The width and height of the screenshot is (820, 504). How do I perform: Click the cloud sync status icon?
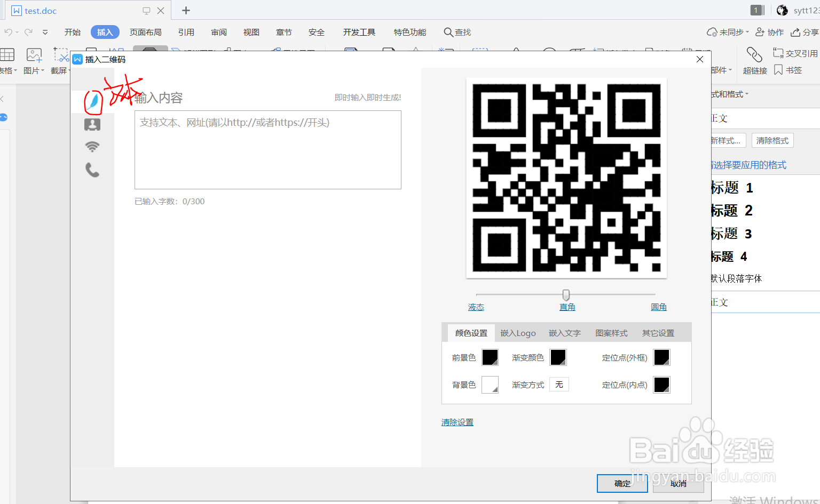712,32
